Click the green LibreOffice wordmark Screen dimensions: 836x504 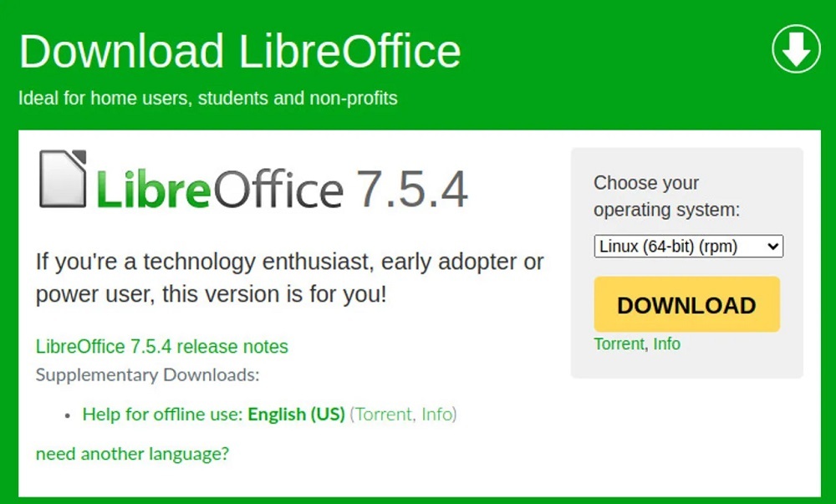point(219,187)
